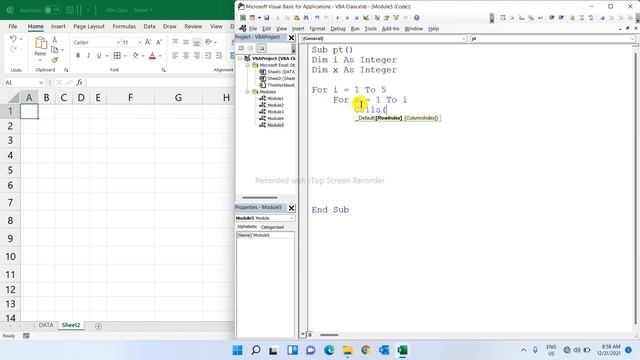Click the Break pause icon in VBA toolbar
Image resolution: width=640 pixels, height=360 pixels.
click(x=347, y=18)
